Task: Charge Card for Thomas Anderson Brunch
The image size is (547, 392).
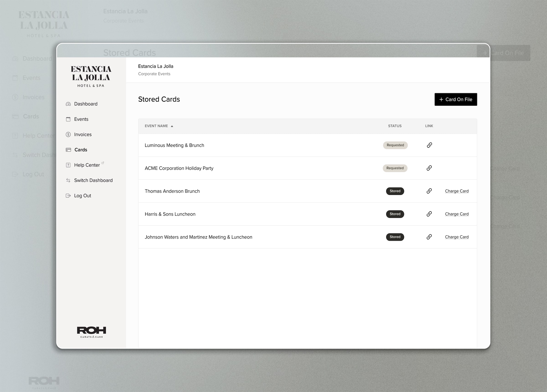Action: 457,191
